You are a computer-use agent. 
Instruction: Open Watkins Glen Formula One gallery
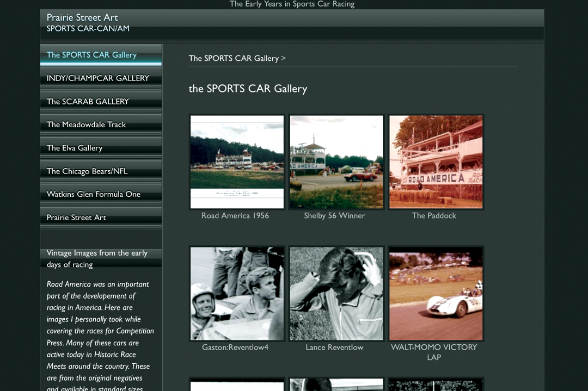coord(94,194)
